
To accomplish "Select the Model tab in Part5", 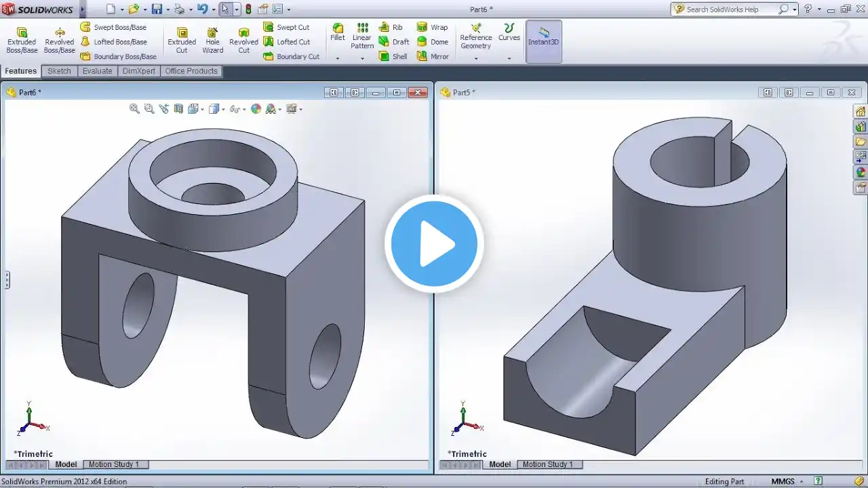I will [x=500, y=464].
